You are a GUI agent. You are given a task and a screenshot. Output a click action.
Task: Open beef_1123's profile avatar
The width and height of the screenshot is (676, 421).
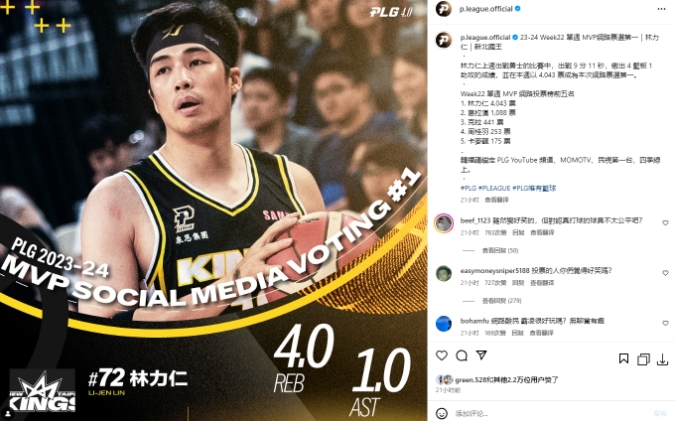coord(444,223)
